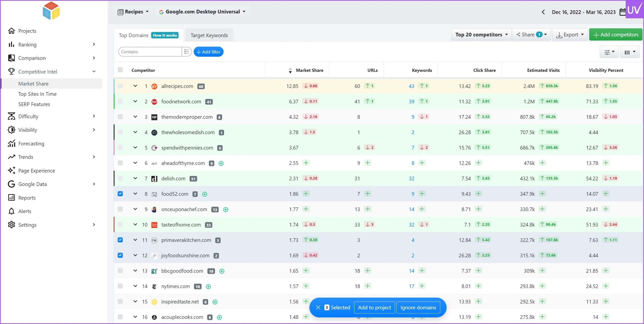Open Forecasting chart icon
The height and width of the screenshot is (324, 644).
[x=11, y=144]
